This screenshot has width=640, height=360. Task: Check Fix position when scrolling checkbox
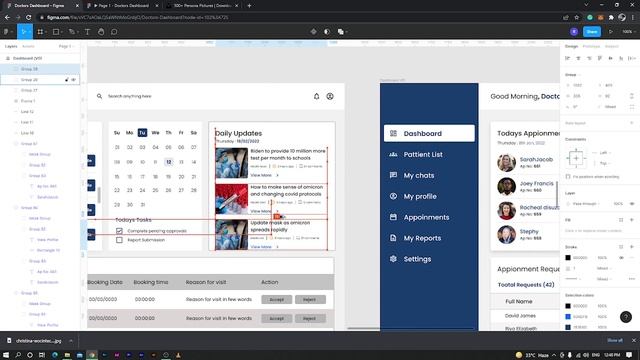[x=568, y=177]
